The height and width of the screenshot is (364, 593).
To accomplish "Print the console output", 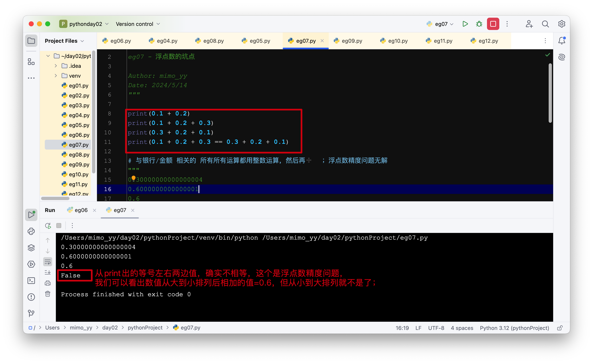I will (48, 283).
